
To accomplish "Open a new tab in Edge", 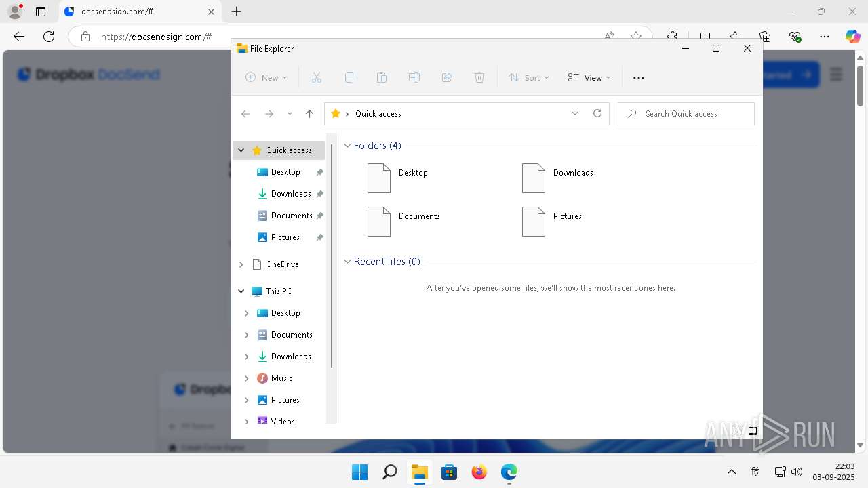I will point(236,12).
